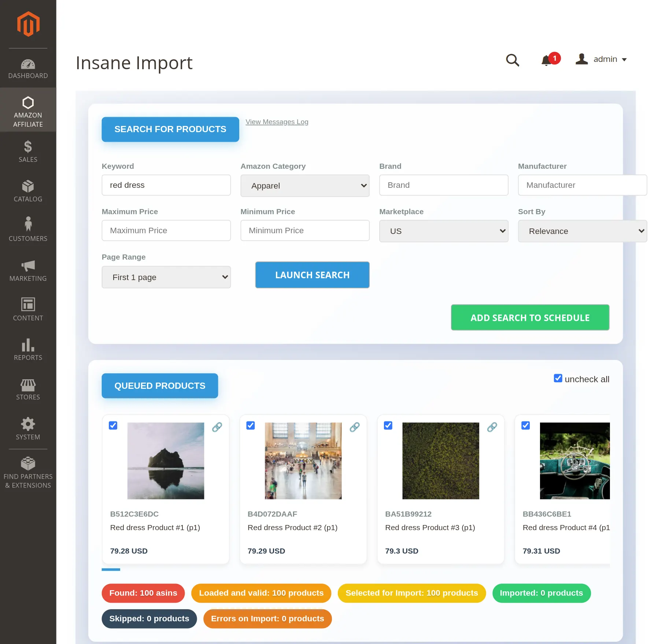The width and height of the screenshot is (655, 644).
Task: Open the Stores storefront icon
Action: point(28,385)
